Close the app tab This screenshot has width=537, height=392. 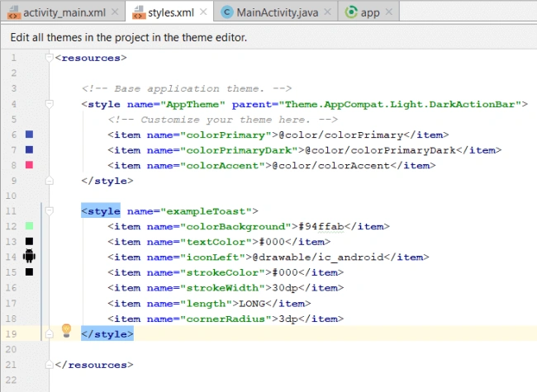389,12
